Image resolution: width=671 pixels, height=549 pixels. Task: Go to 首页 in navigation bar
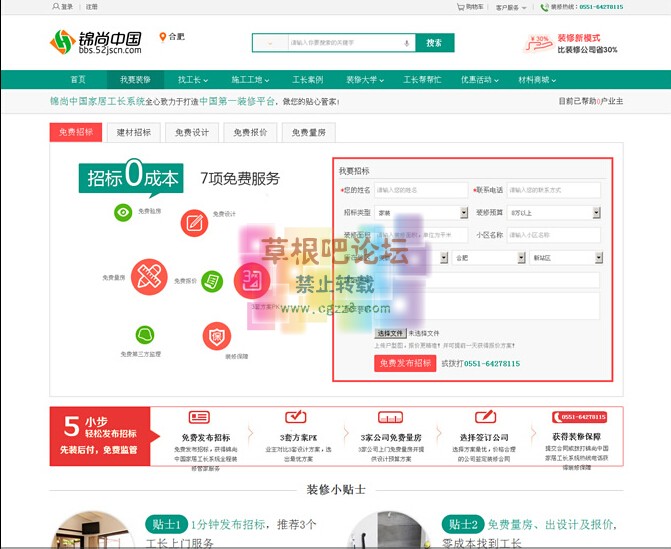(x=78, y=80)
